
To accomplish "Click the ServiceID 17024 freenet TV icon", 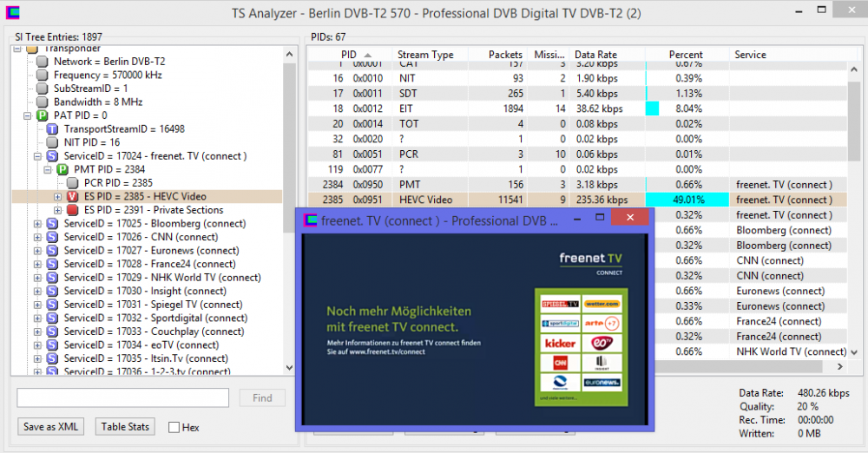I will coord(52,156).
